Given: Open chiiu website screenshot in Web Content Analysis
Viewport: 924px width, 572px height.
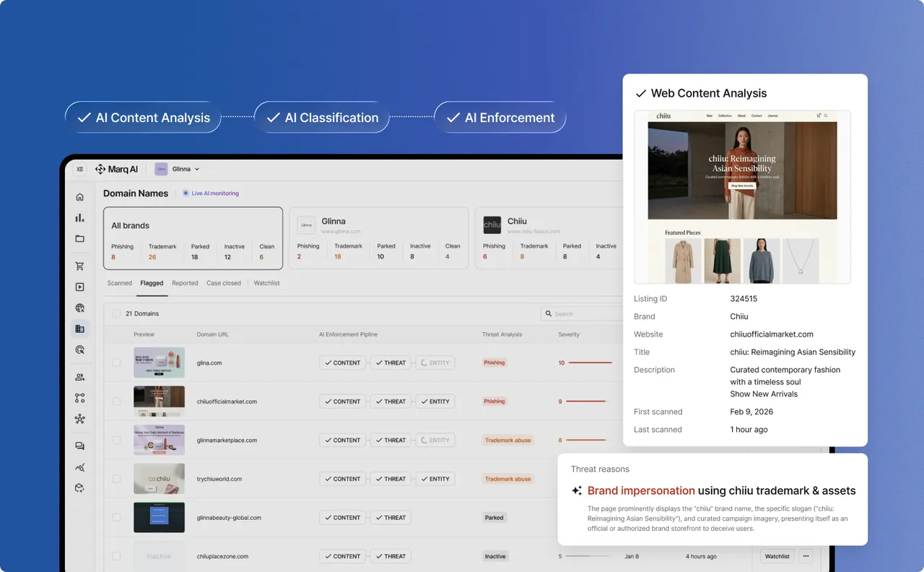Looking at the screenshot, I should (x=742, y=197).
